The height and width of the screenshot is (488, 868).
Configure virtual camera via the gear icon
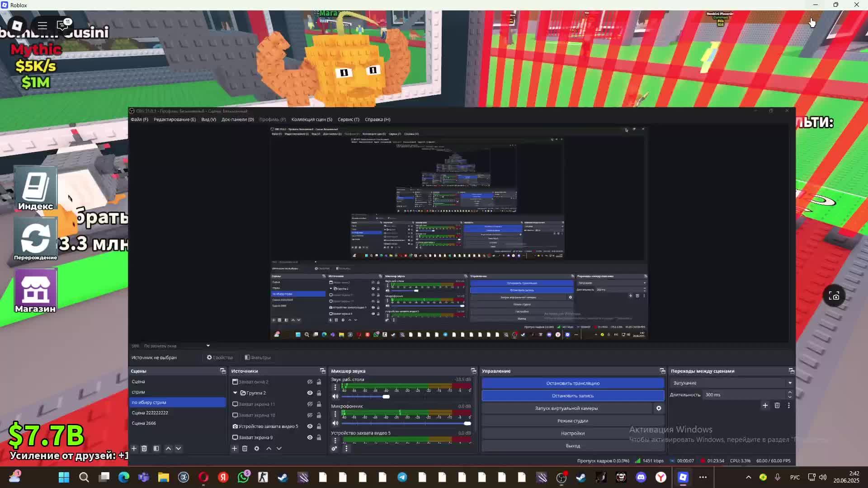(x=659, y=408)
